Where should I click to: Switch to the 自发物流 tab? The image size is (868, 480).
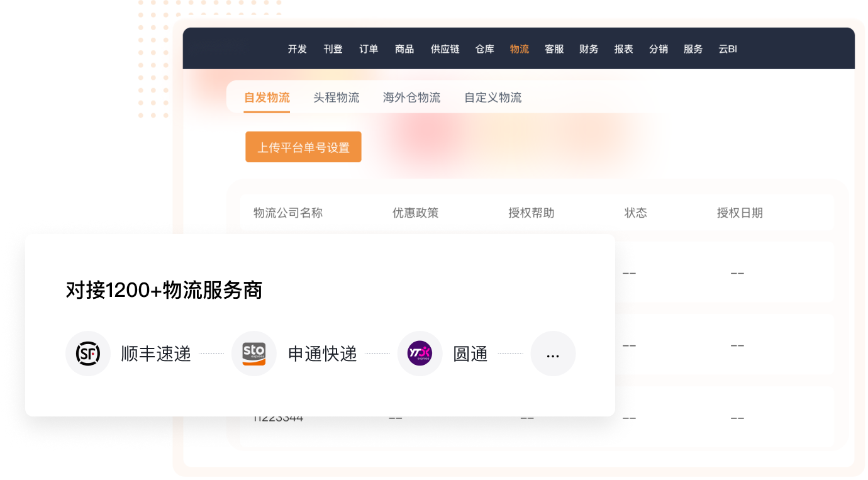(267, 98)
